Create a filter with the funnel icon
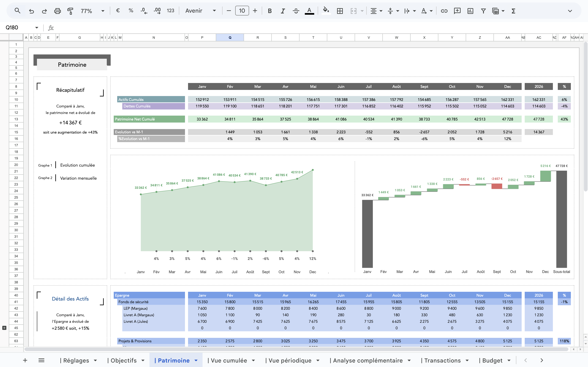This screenshot has height=367, width=588. (483, 11)
